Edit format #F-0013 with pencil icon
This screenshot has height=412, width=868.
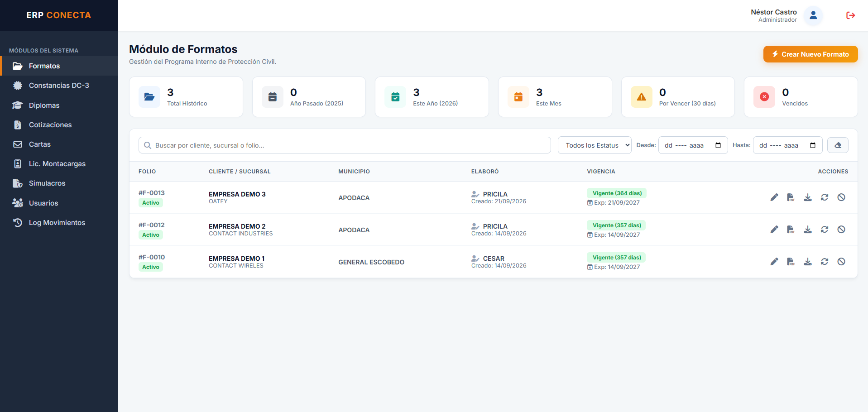(x=774, y=197)
